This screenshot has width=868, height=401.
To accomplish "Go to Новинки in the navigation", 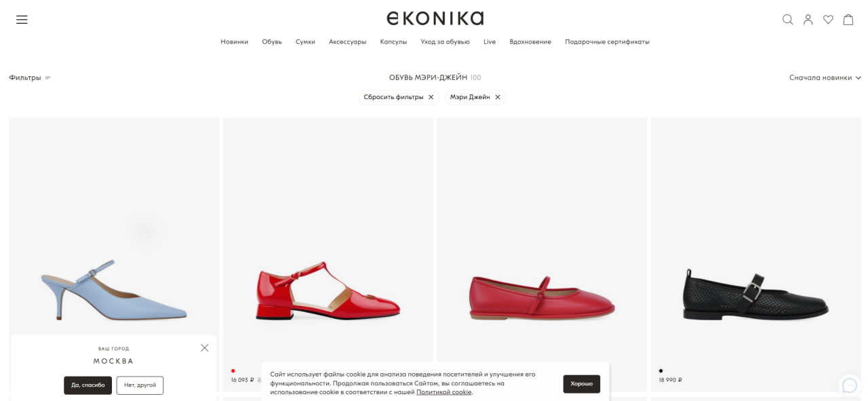I will point(235,41).
